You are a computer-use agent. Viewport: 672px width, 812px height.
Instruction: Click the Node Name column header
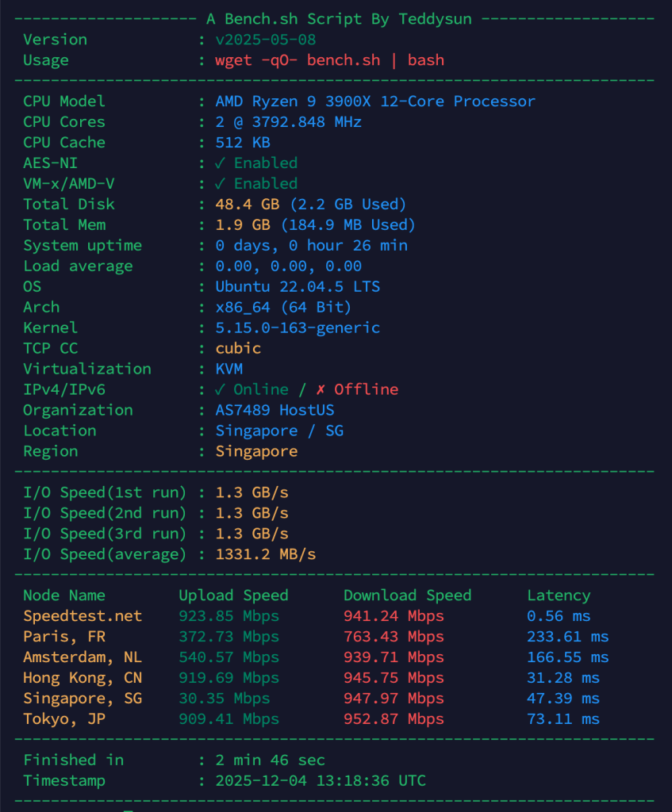tap(64, 596)
